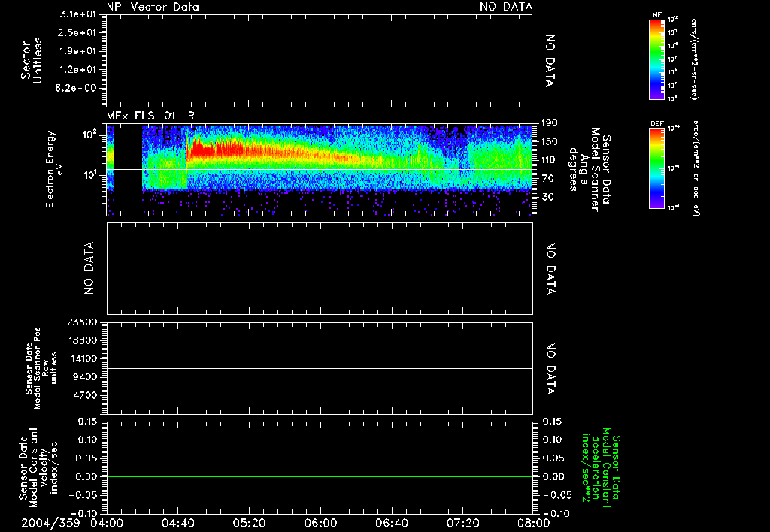Click the 'cnts/(cm**2-sr-sec)' units label
Image resolution: width=770 pixels, height=532 pixels.
pyautogui.click(x=694, y=59)
